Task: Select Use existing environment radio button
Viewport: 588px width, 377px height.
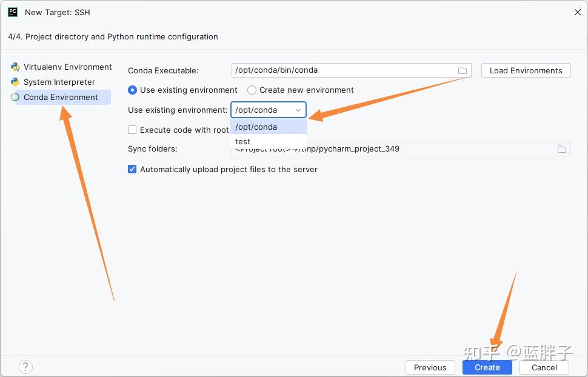Action: (x=133, y=90)
